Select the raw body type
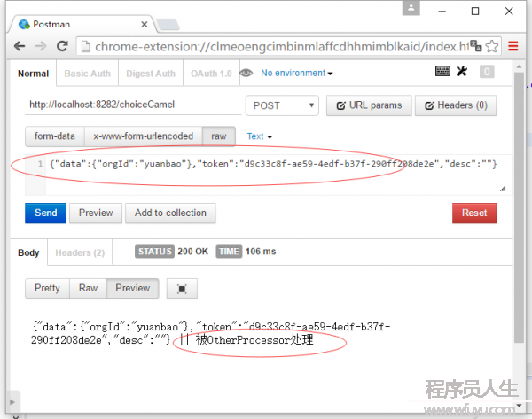Screen dimensions: 532x419 (x=219, y=136)
